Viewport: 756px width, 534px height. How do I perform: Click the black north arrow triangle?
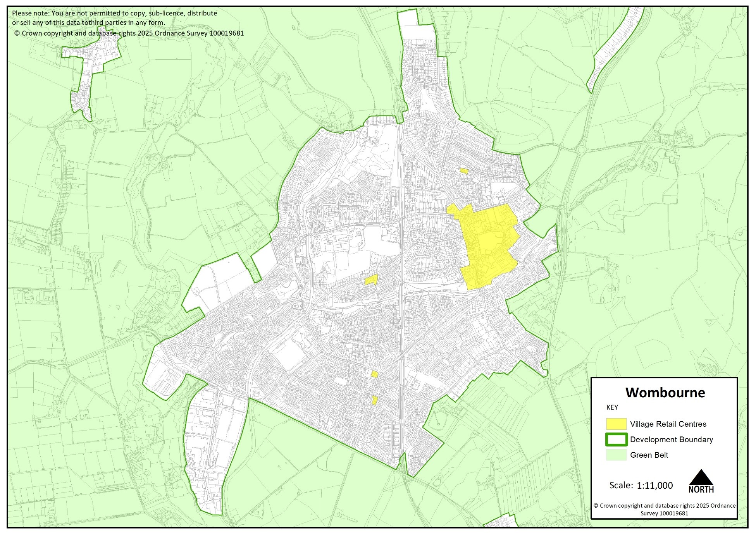coord(701,477)
